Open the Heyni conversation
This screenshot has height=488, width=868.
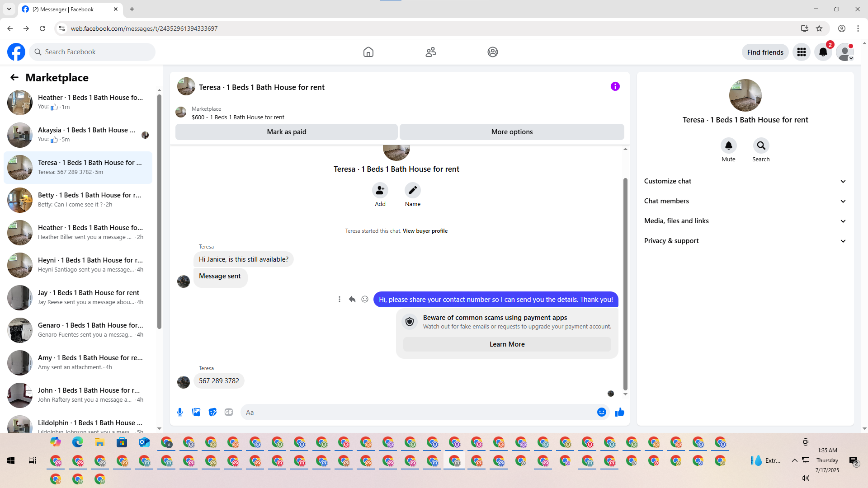point(78,265)
